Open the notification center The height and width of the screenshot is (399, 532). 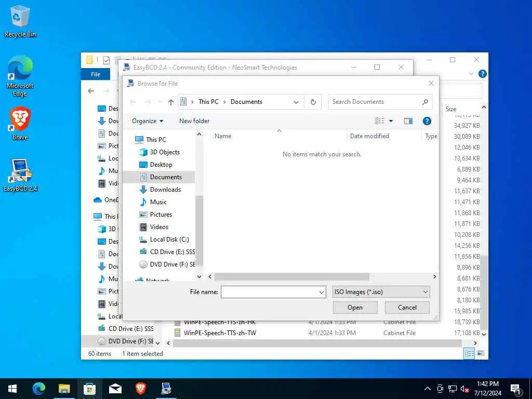[516, 389]
